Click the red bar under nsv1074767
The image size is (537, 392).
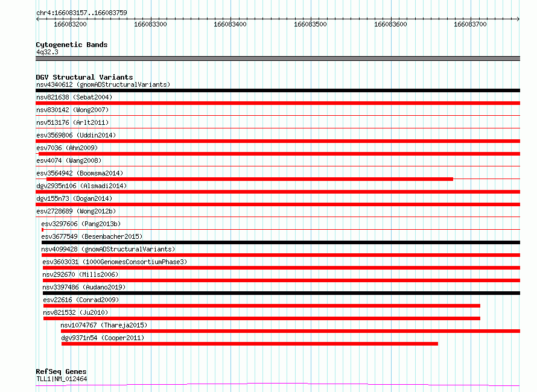coord(290,331)
